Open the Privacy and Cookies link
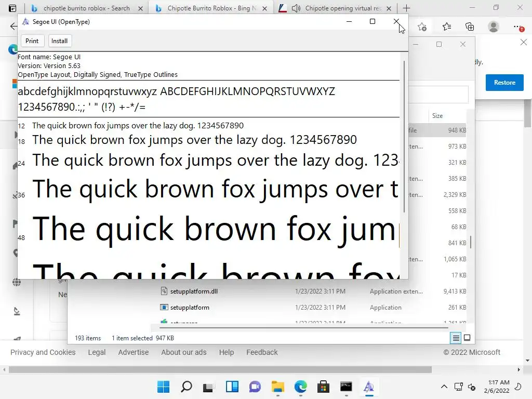 (43, 353)
